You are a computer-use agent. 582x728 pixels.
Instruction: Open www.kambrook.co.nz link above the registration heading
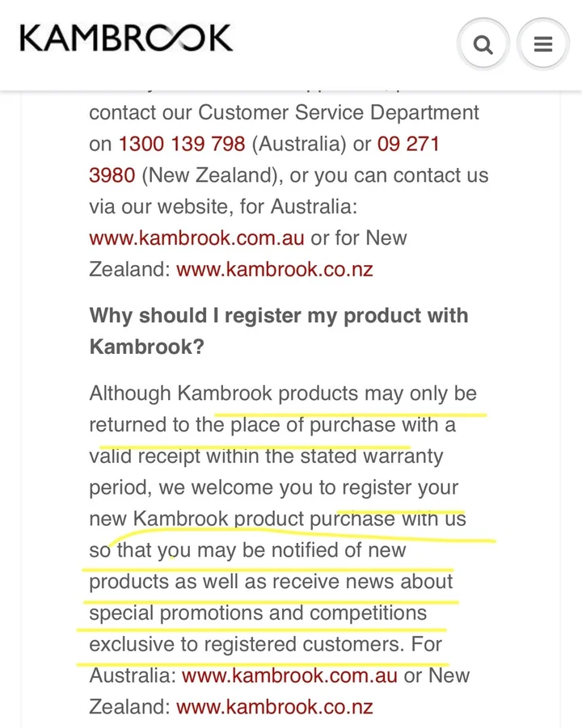275,269
